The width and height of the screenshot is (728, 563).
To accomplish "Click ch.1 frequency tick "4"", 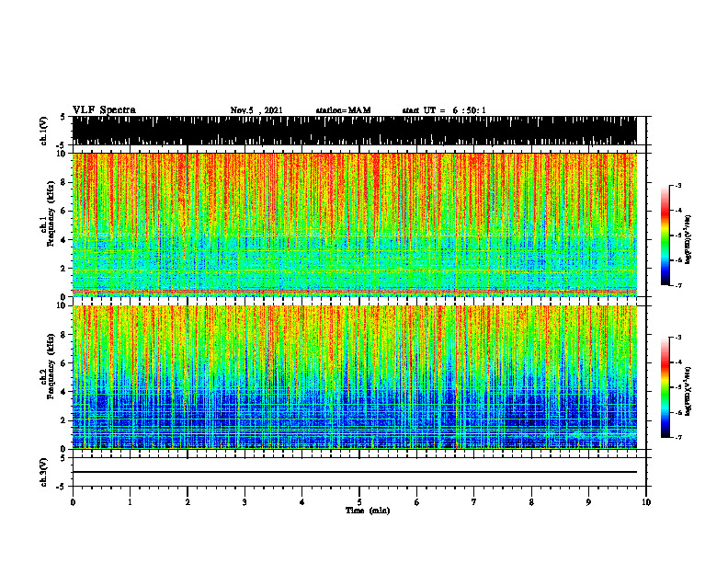I will point(64,240).
